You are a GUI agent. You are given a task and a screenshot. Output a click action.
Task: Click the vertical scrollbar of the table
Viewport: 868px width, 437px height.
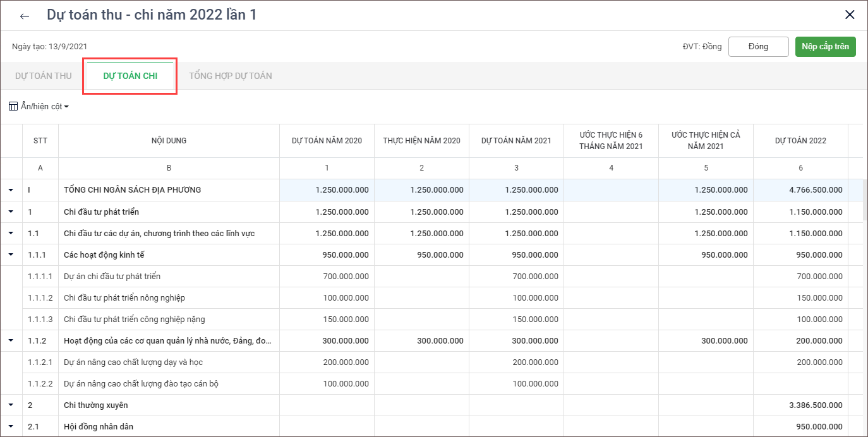865,202
